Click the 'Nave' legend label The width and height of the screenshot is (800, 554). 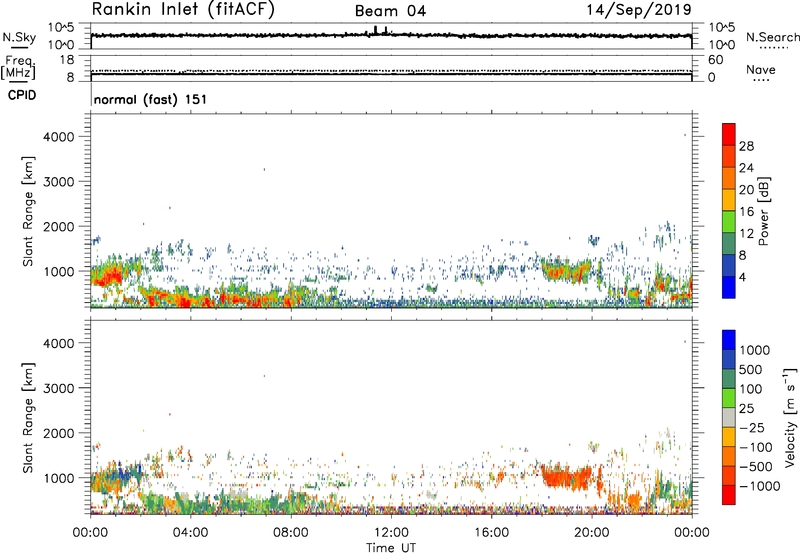[x=761, y=69]
